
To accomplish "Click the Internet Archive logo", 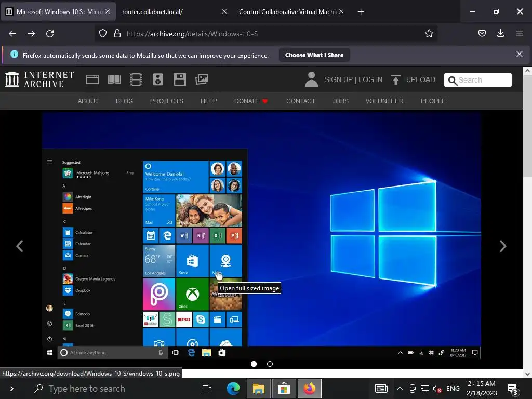I will 39,79.
